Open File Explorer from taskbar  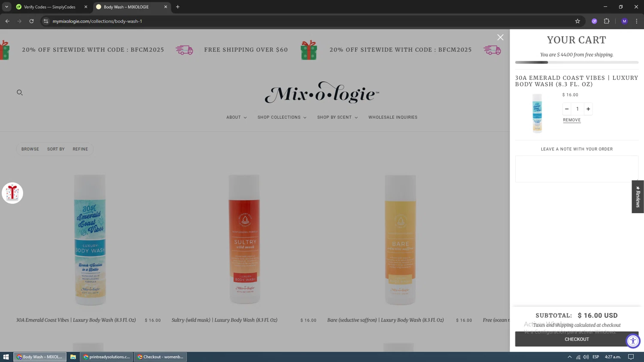[73, 357]
